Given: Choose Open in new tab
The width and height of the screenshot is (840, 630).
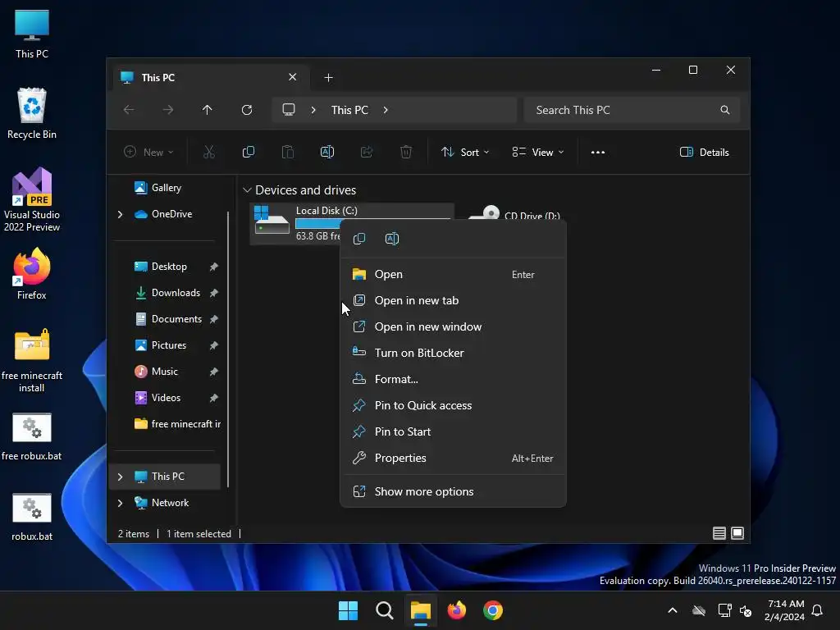Looking at the screenshot, I should tap(453, 300).
